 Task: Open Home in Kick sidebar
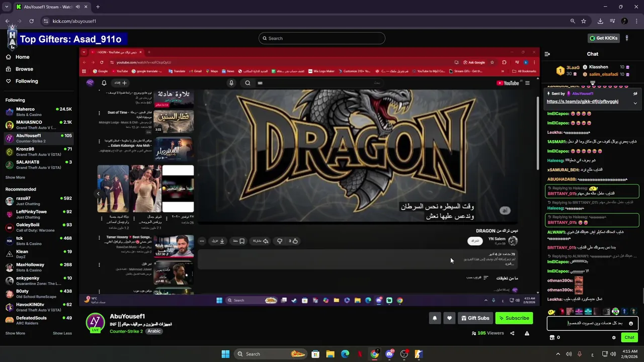(x=18, y=57)
